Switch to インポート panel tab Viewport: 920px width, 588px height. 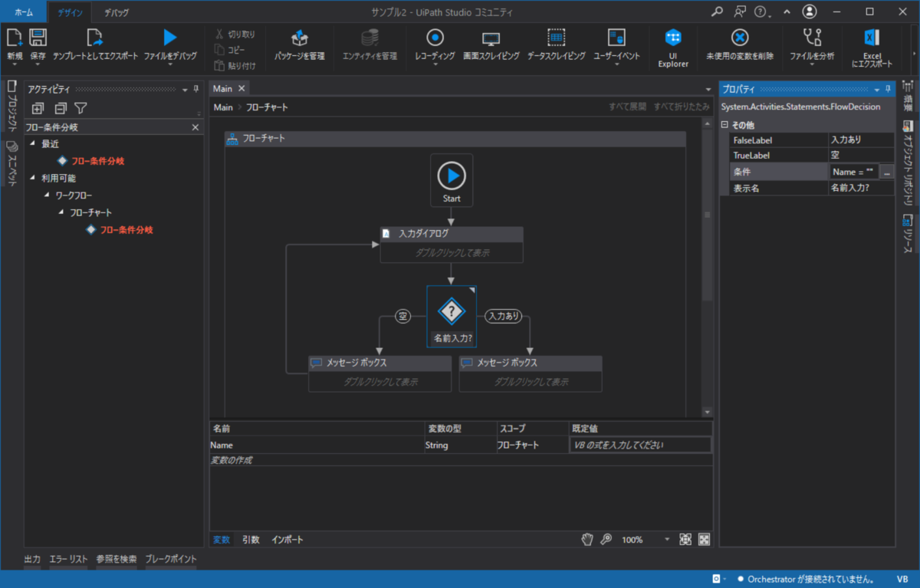tap(287, 540)
